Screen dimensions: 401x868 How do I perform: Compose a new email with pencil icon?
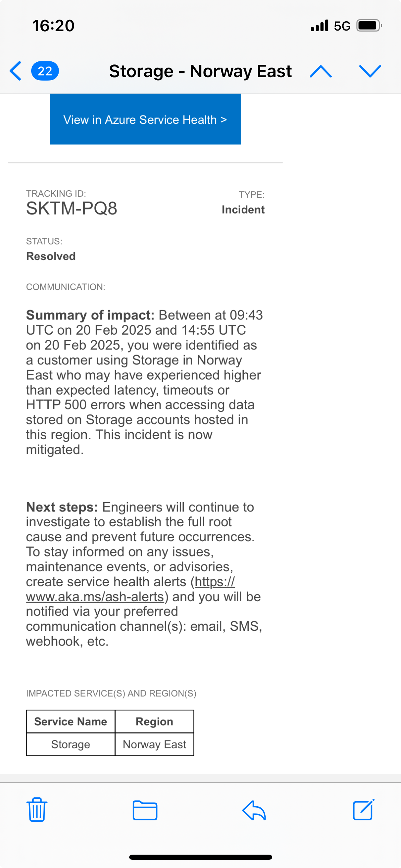pos(363,810)
